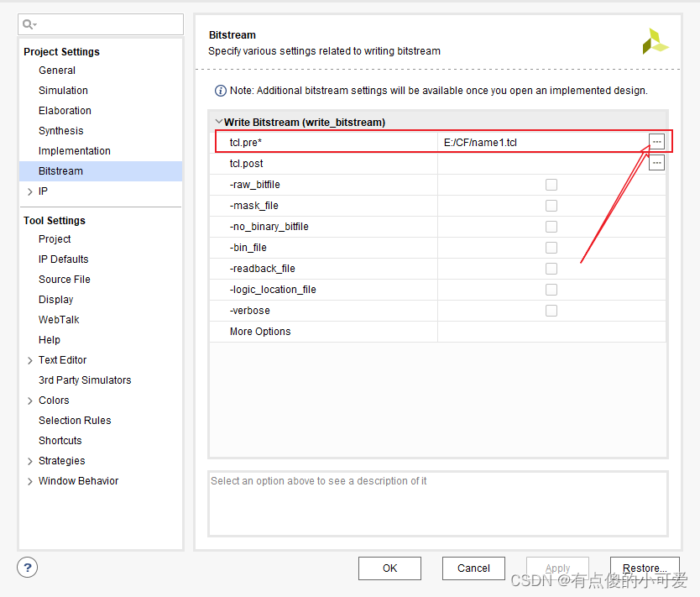Check the -bin_file option
Image resolution: width=700 pixels, height=597 pixels.
pyautogui.click(x=551, y=248)
